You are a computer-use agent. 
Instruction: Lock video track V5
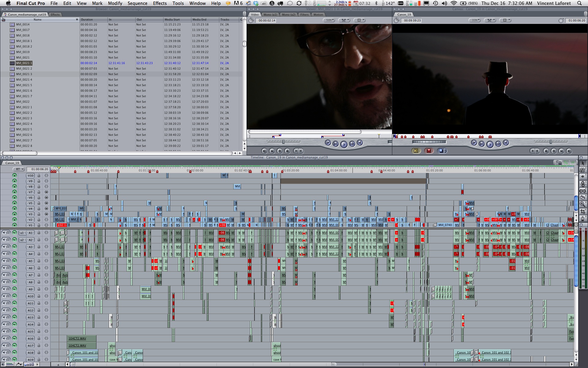click(39, 203)
